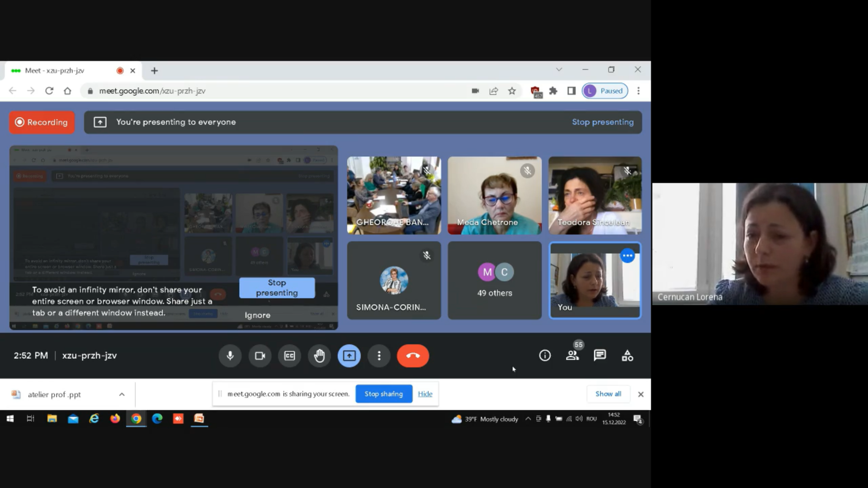Click the blue Stop sharing button
The image size is (868, 488).
pos(384,394)
